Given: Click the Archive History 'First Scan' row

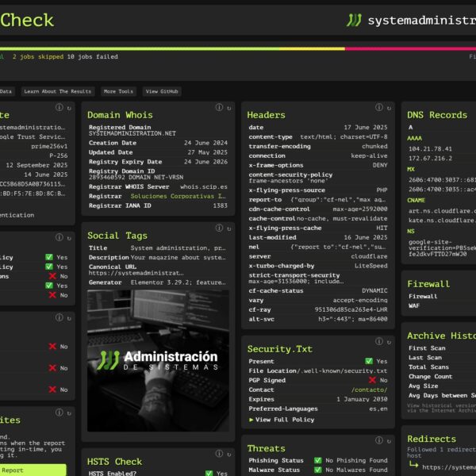Looking at the screenshot, I should pyautogui.click(x=443, y=348).
